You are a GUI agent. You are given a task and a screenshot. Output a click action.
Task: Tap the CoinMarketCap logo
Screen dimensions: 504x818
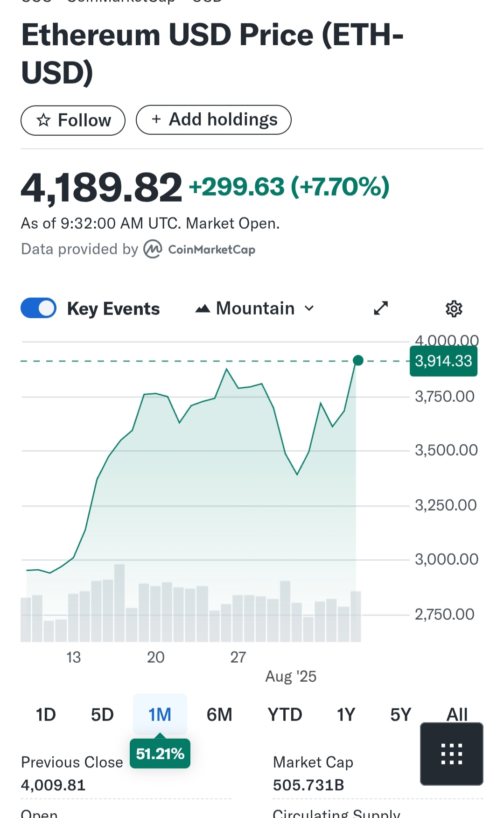(x=200, y=249)
